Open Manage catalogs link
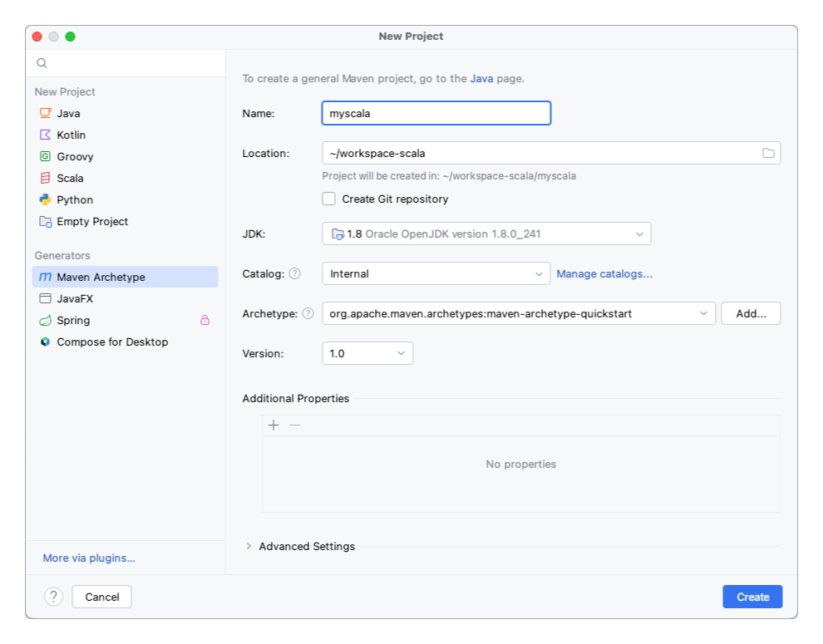The height and width of the screenshot is (644, 823). click(x=604, y=273)
